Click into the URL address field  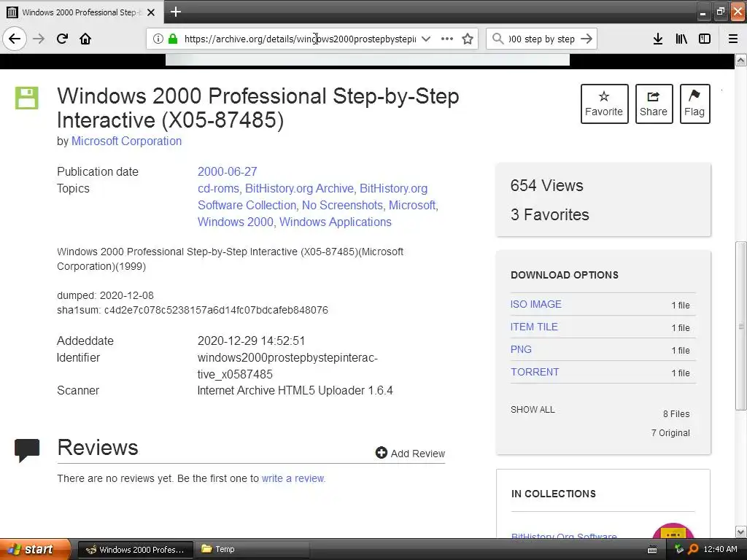point(300,39)
